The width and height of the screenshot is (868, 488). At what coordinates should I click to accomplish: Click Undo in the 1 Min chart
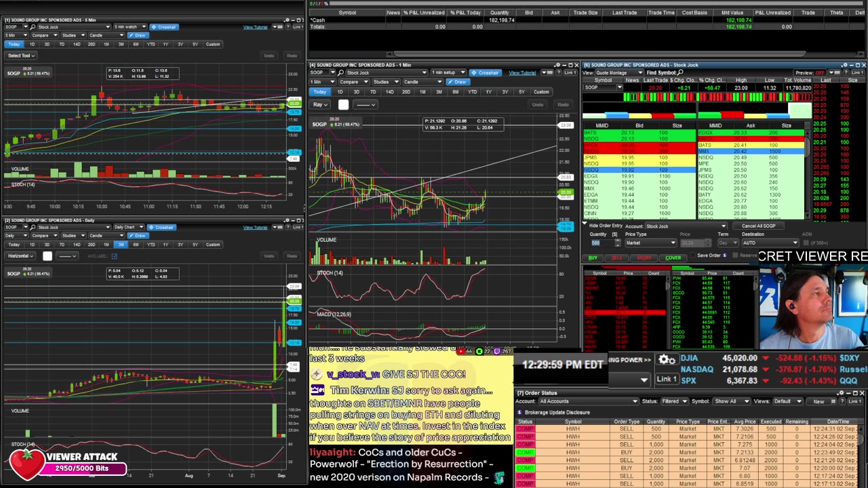coord(537,104)
